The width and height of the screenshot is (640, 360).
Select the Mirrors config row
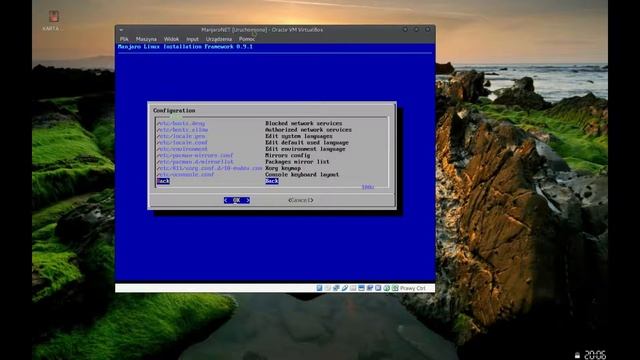pyautogui.click(x=233, y=156)
